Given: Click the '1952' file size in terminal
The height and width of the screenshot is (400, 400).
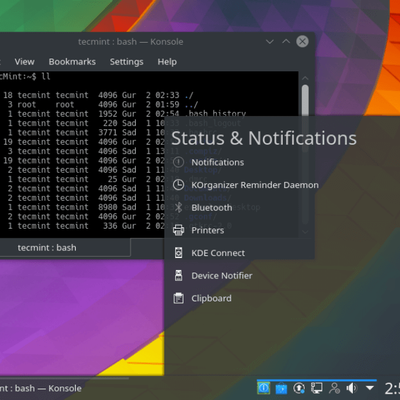Looking at the screenshot, I should [108, 114].
